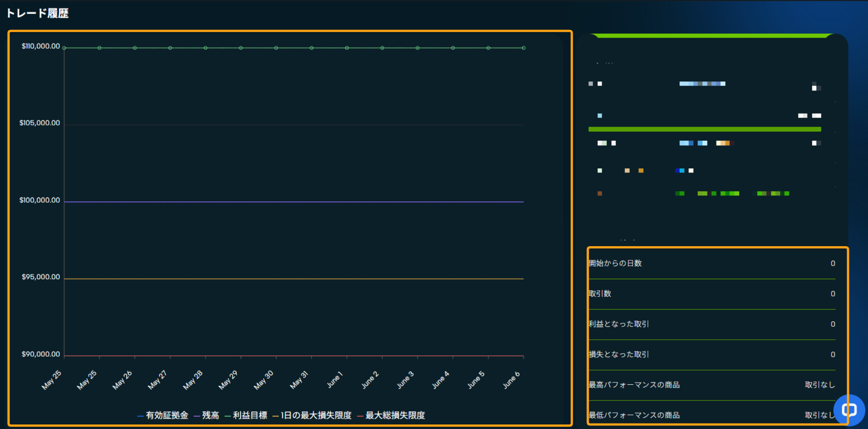This screenshot has width=868, height=429.
Task: Click the purple balance line at $100,000
Action: [x=294, y=202]
